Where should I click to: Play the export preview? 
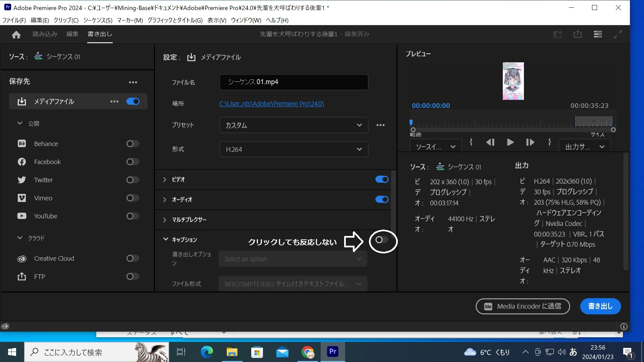510,142
